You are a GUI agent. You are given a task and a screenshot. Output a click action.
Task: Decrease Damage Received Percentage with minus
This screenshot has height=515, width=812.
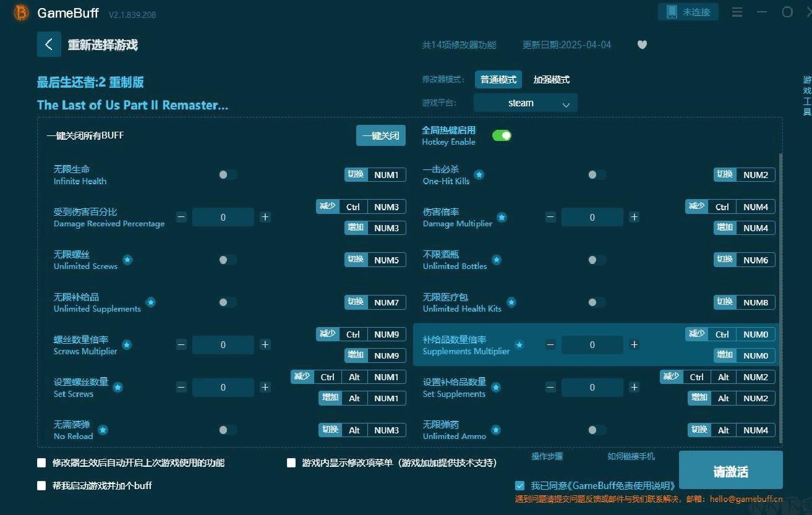(181, 217)
